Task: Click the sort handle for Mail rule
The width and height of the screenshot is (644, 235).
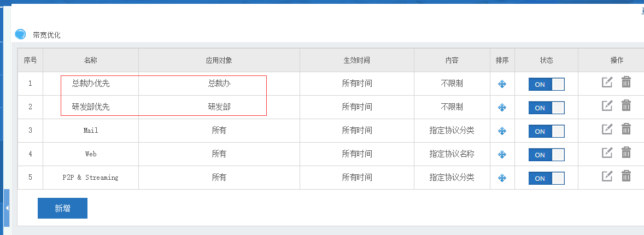Action: click(502, 131)
